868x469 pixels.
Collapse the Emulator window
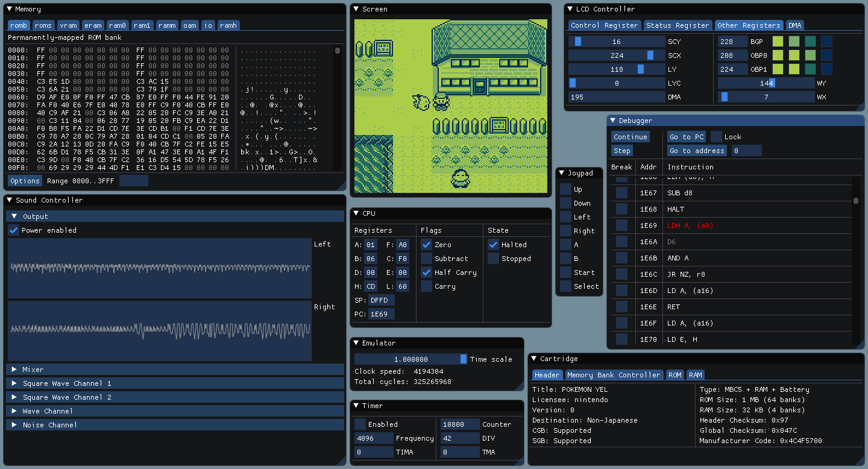356,343
